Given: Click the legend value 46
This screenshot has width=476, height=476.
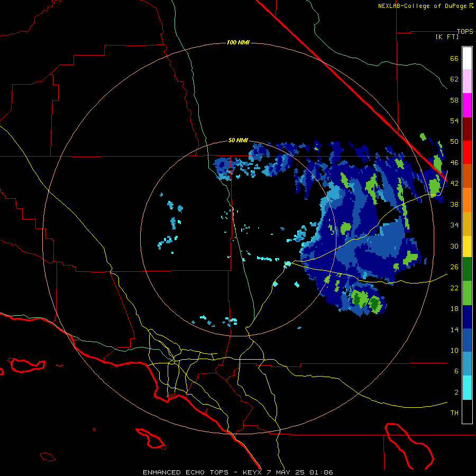Looking at the screenshot, I should pyautogui.click(x=454, y=163).
